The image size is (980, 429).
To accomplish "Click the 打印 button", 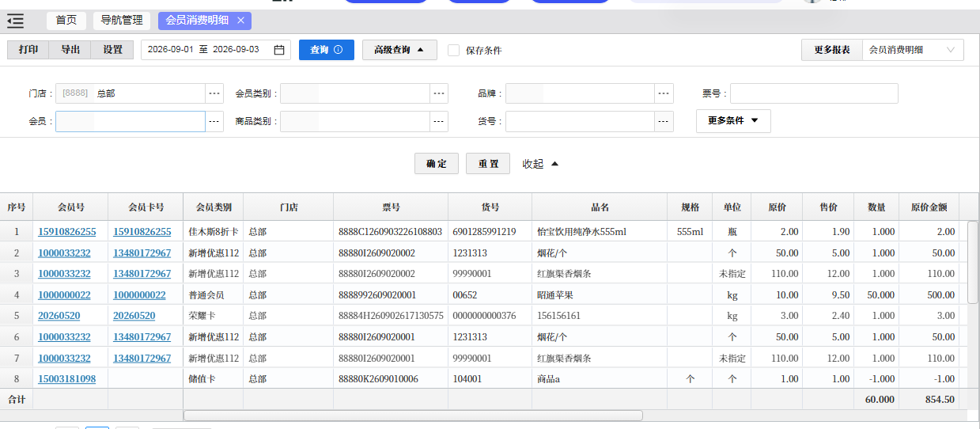I will pyautogui.click(x=28, y=50).
